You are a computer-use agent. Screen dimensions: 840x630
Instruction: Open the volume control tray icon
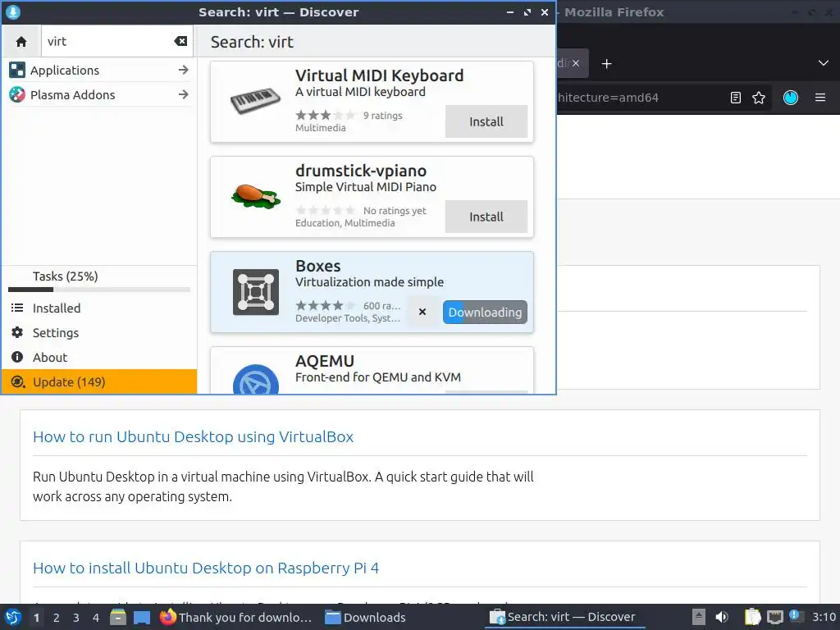click(722, 617)
